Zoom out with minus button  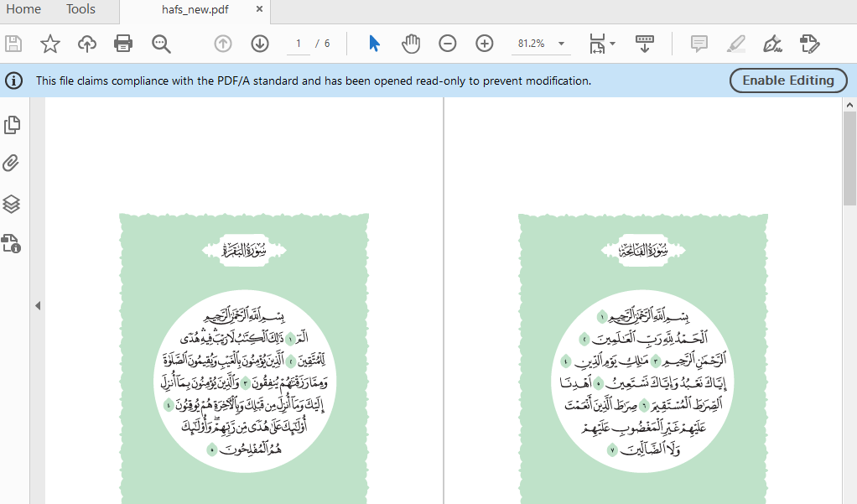pyautogui.click(x=448, y=44)
